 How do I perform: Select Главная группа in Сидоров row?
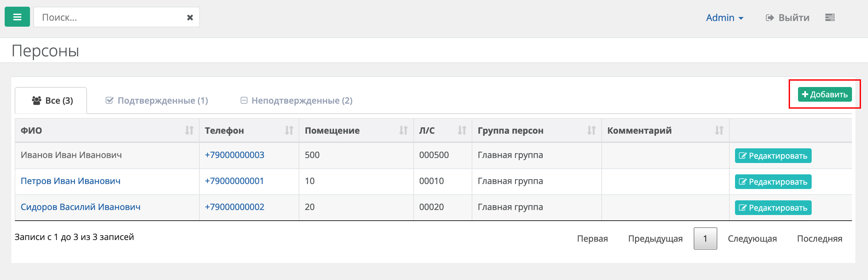coord(537,207)
